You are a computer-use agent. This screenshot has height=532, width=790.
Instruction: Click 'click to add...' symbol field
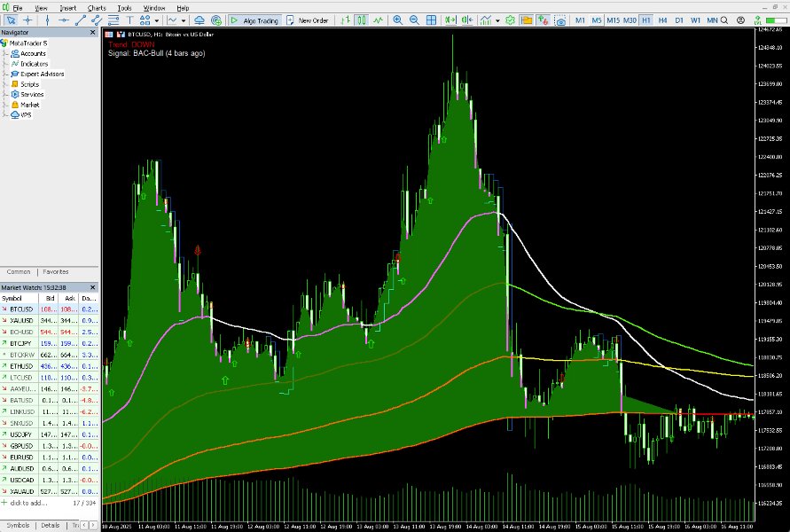tap(28, 503)
